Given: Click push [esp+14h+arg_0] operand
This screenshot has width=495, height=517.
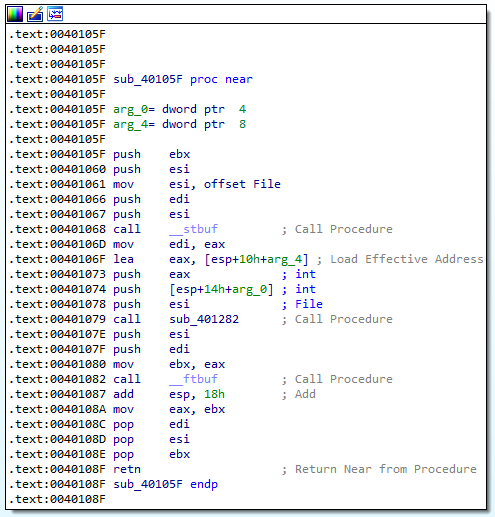Looking at the screenshot, I should pos(221,289).
